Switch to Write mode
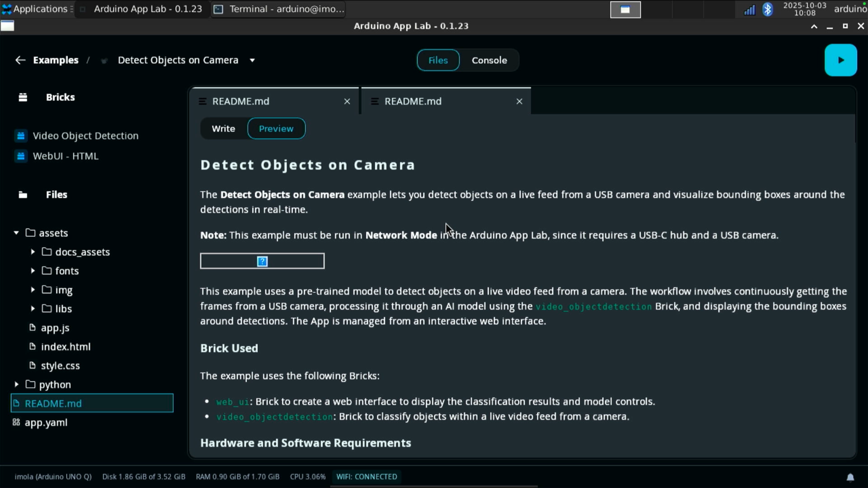868x488 pixels. tap(224, 129)
